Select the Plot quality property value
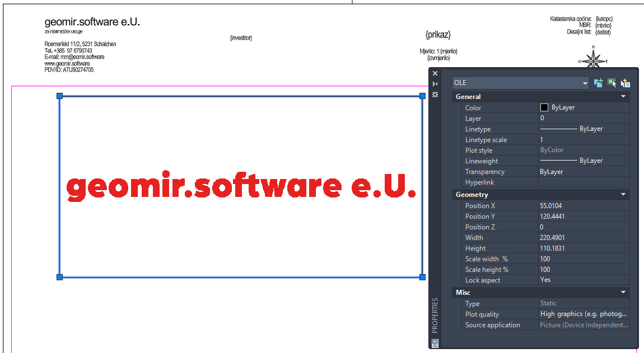Viewport: 644px width, 353px height. coord(582,314)
